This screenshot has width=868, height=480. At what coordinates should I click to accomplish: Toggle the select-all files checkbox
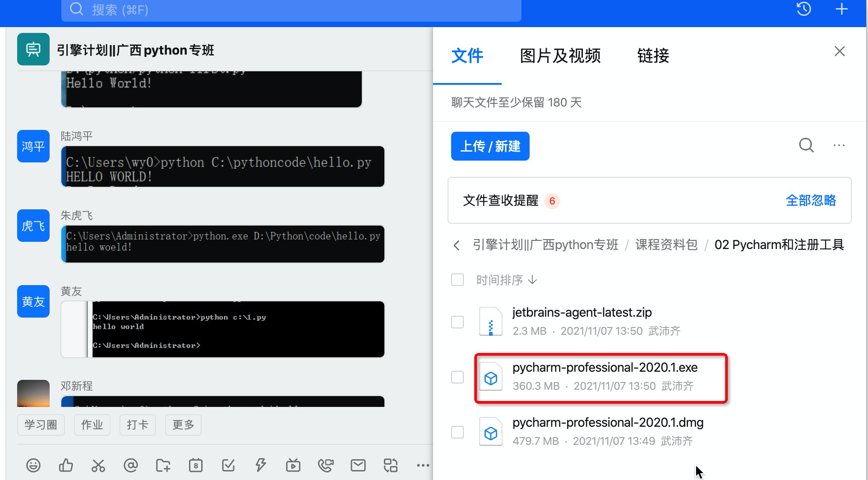(457, 280)
